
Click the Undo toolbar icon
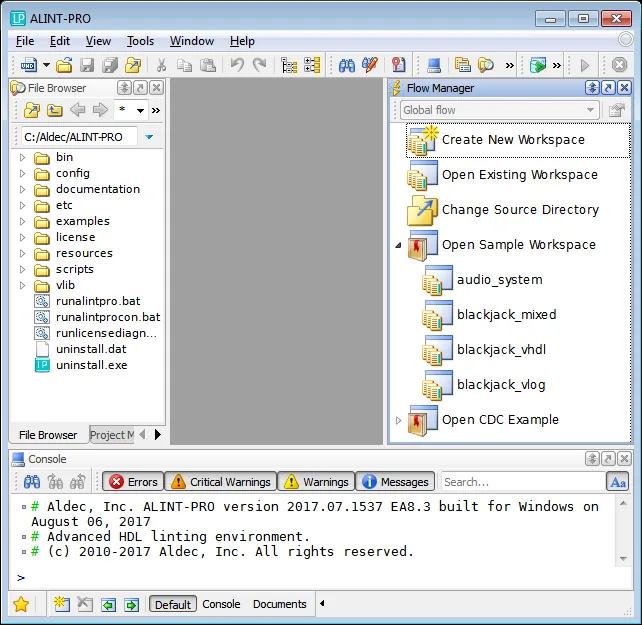(x=237, y=65)
